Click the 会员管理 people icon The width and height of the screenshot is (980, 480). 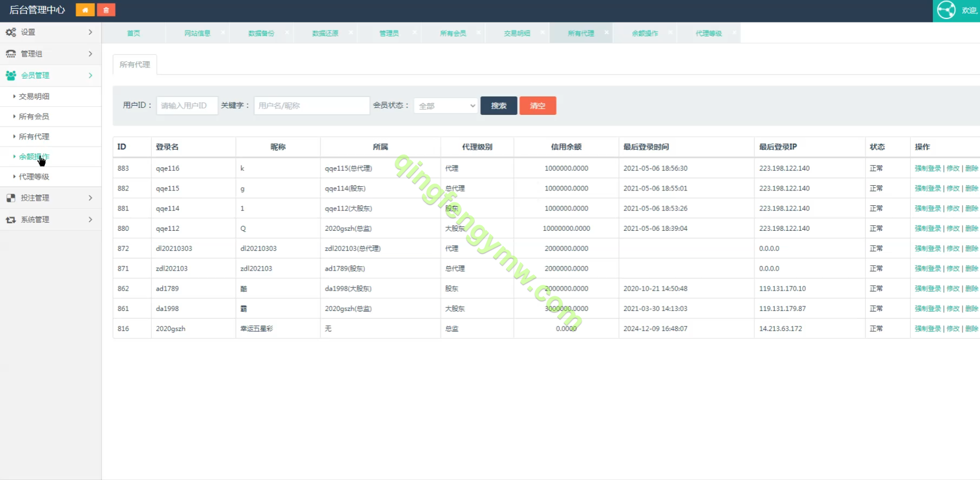pyautogui.click(x=11, y=76)
